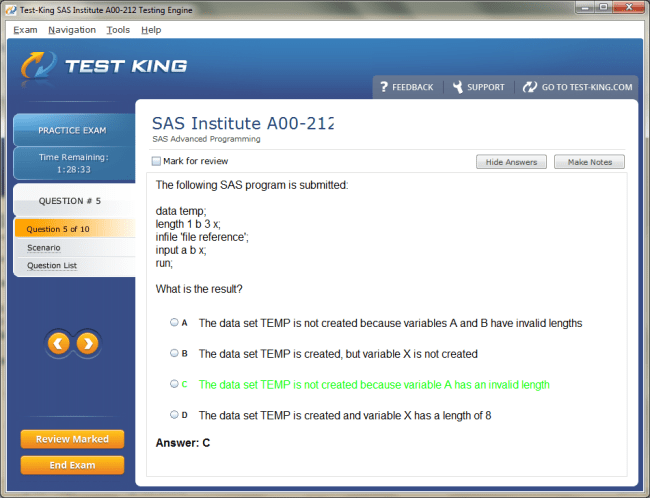Click the 'length 1 b 3 x;' code line
This screenshot has width=650, height=498.
(x=188, y=224)
